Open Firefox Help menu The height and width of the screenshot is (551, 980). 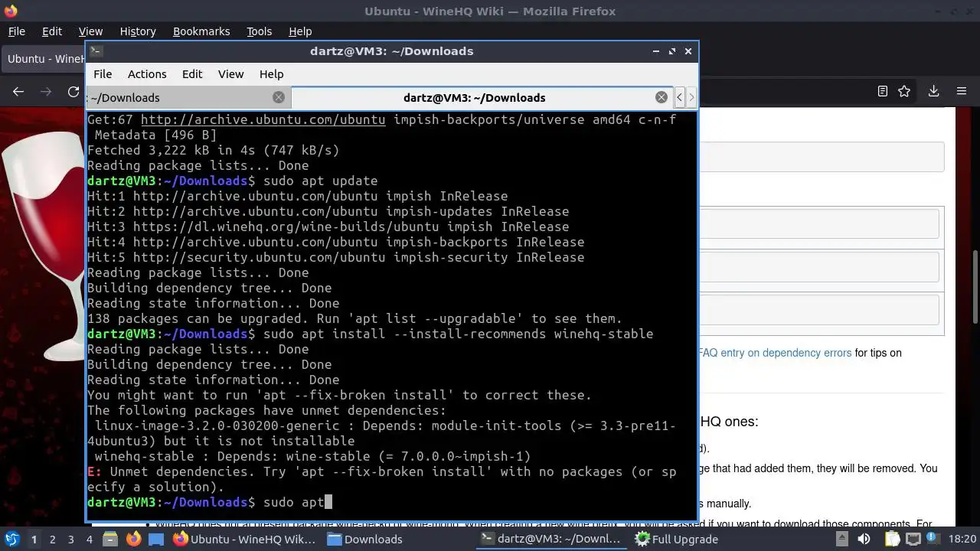pos(300,31)
